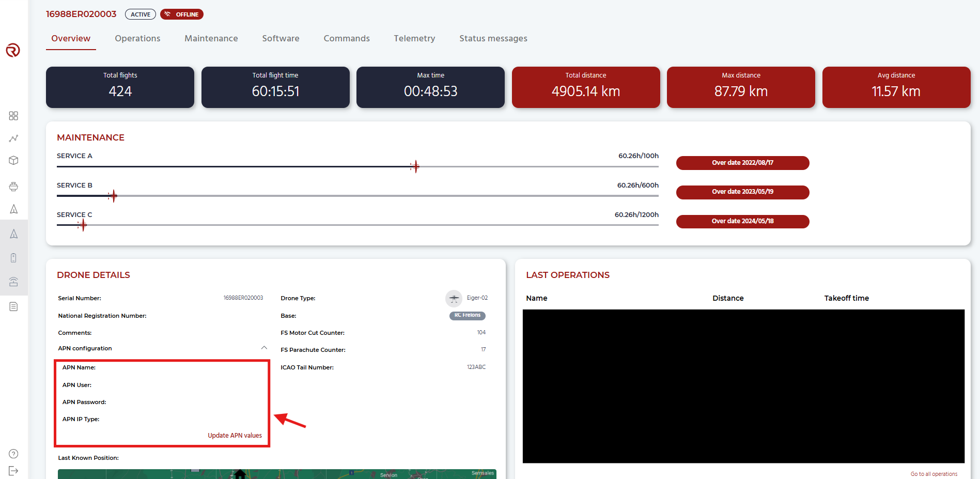Click the Service B progress marker
The width and height of the screenshot is (980, 479).
click(x=113, y=196)
